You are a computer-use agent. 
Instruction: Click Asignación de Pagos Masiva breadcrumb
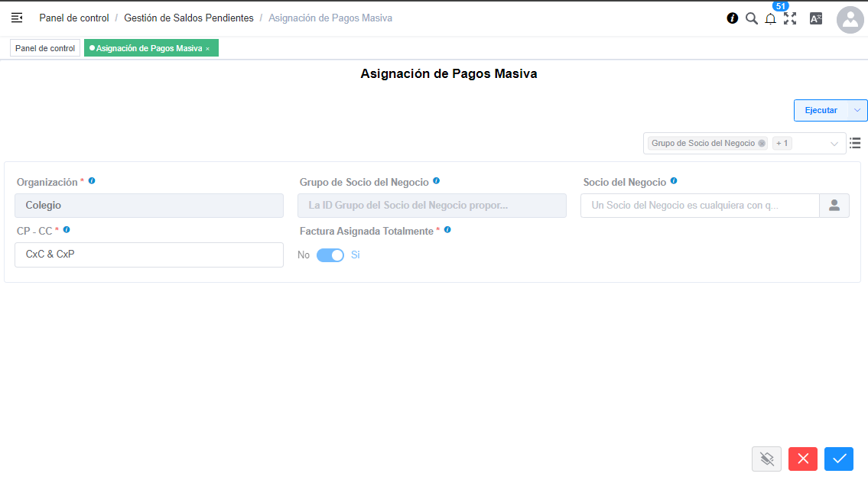pos(330,18)
